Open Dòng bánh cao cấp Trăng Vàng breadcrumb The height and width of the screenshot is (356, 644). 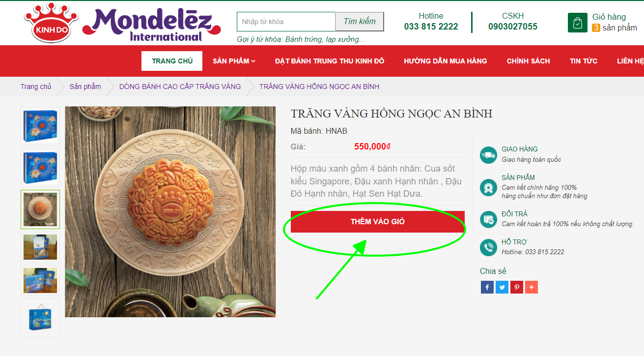coord(180,87)
